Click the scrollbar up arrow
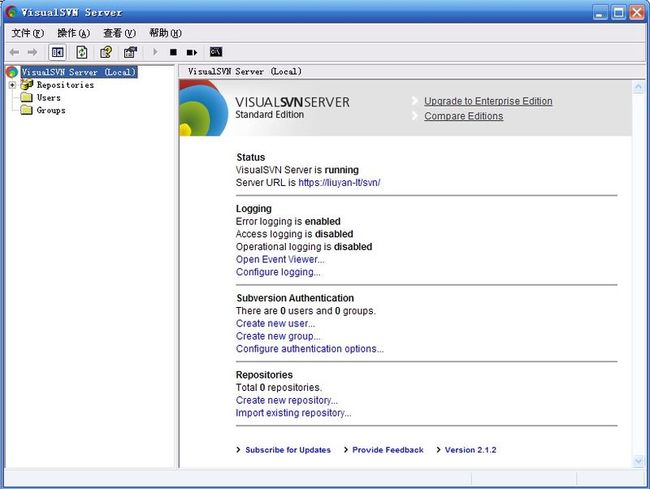 click(x=638, y=87)
